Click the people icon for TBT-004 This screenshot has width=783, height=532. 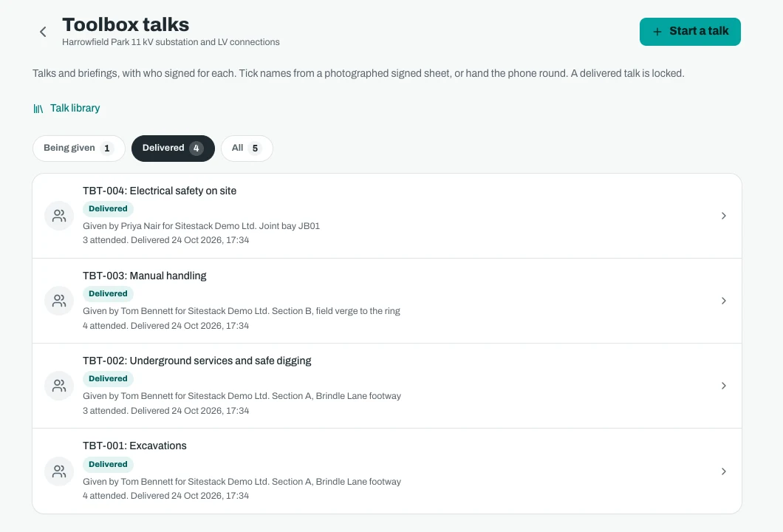pyautogui.click(x=59, y=216)
